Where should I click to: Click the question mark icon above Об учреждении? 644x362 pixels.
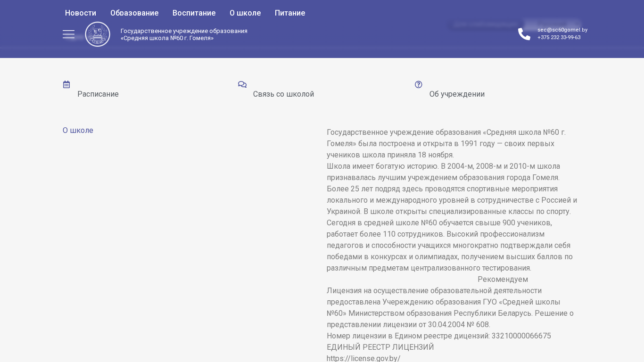point(418,84)
